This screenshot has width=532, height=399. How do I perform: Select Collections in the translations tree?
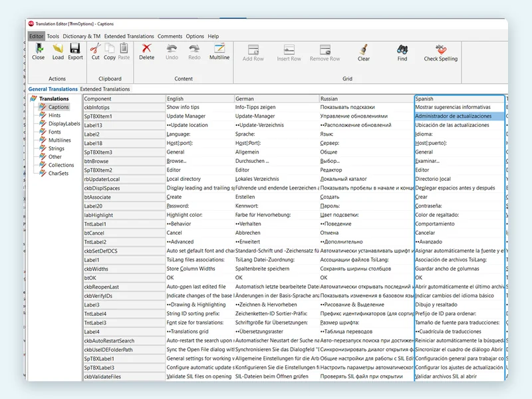(61, 165)
